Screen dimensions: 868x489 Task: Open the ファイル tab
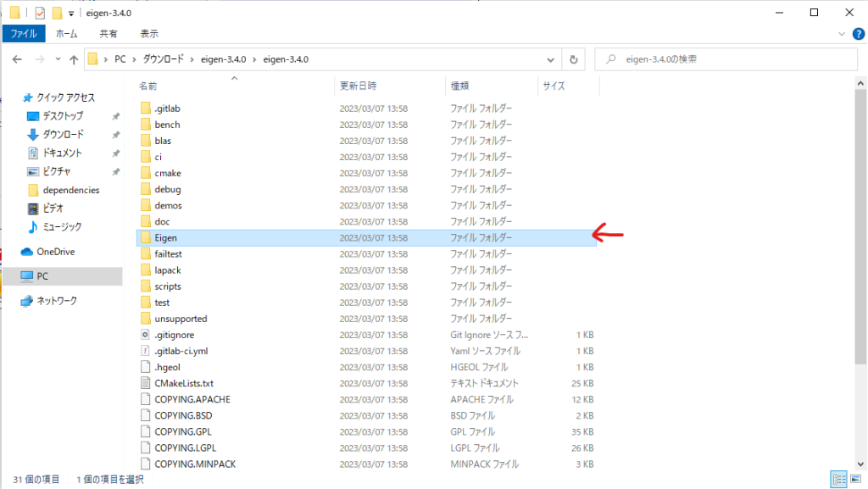[x=24, y=34]
